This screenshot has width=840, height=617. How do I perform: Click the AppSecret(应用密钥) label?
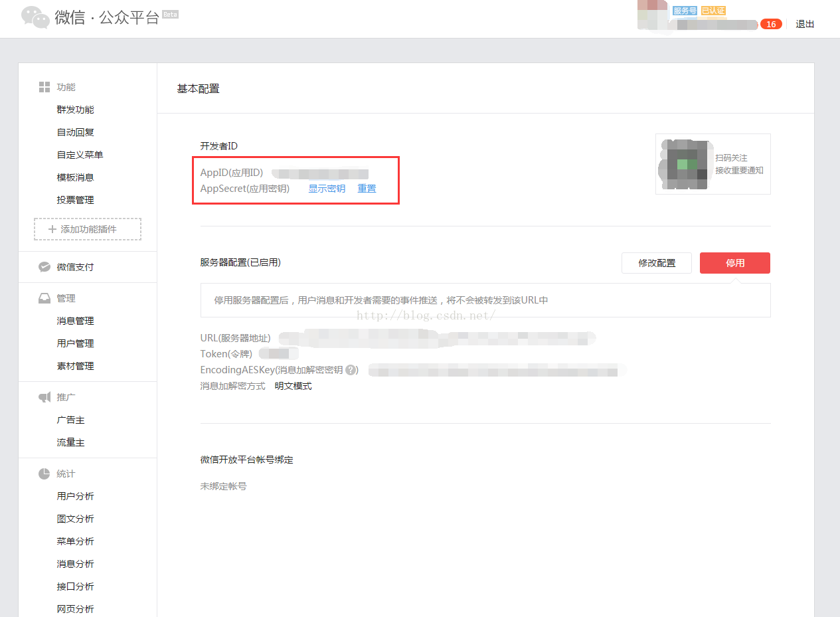click(245, 189)
